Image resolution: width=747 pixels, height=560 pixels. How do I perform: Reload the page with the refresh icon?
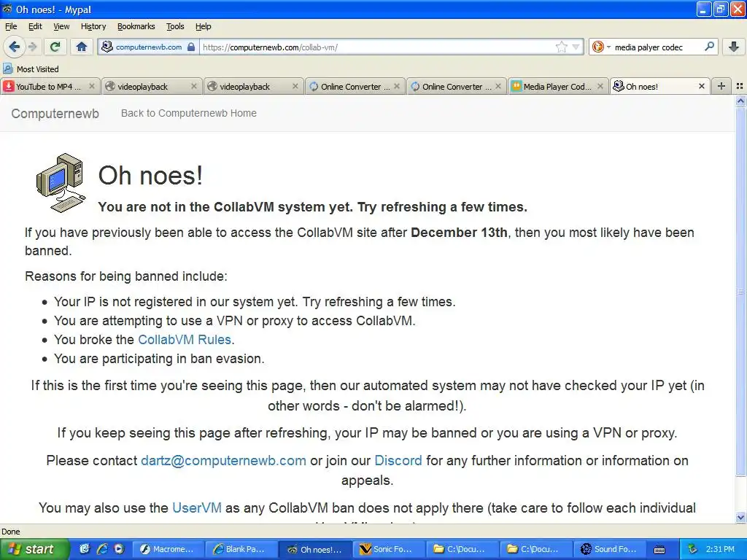pyautogui.click(x=55, y=47)
